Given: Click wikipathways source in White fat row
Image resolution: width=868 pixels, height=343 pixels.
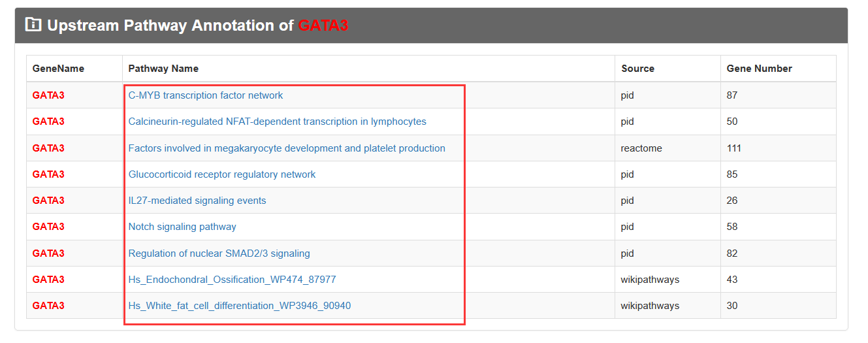Looking at the screenshot, I should pos(650,306).
